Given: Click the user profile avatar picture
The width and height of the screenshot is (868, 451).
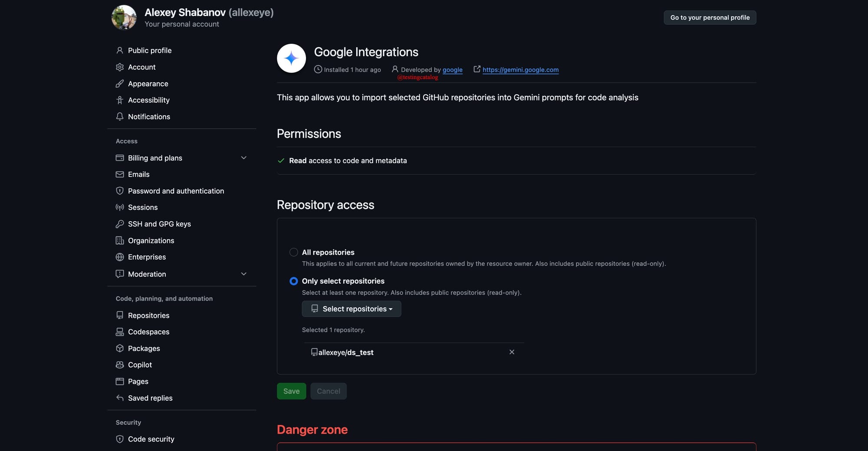Looking at the screenshot, I should pos(124,17).
